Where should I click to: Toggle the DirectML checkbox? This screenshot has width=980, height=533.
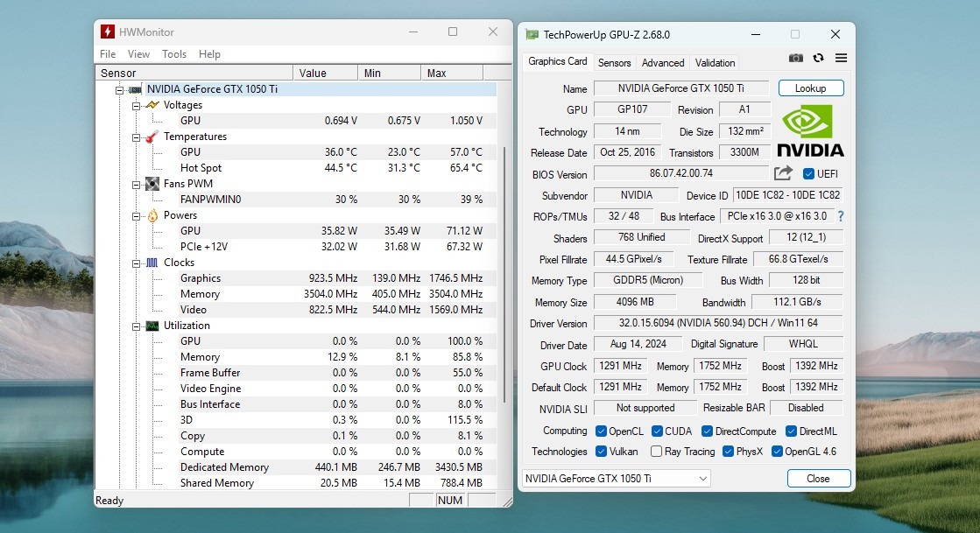791,431
